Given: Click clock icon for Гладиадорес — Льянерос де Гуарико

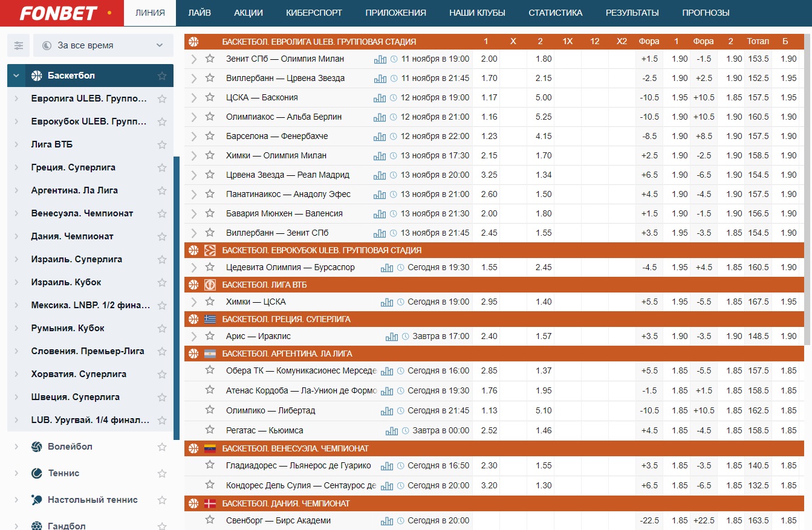Looking at the screenshot, I should pos(401,465).
